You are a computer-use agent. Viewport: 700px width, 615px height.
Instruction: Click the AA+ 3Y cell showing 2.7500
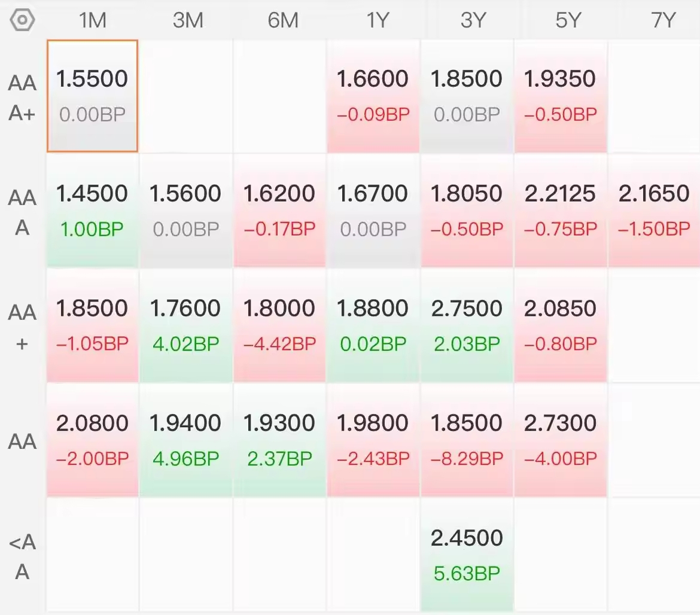pos(467,325)
